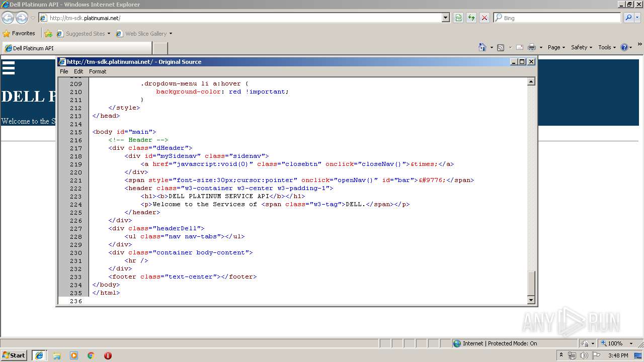644x362 pixels.
Task: Show hidden tray icons arrow
Action: (561, 355)
